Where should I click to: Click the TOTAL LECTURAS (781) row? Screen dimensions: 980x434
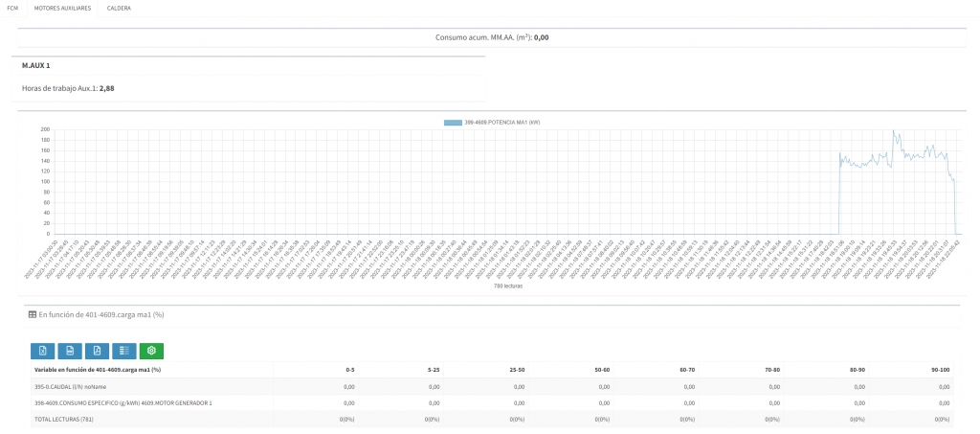[63, 420]
